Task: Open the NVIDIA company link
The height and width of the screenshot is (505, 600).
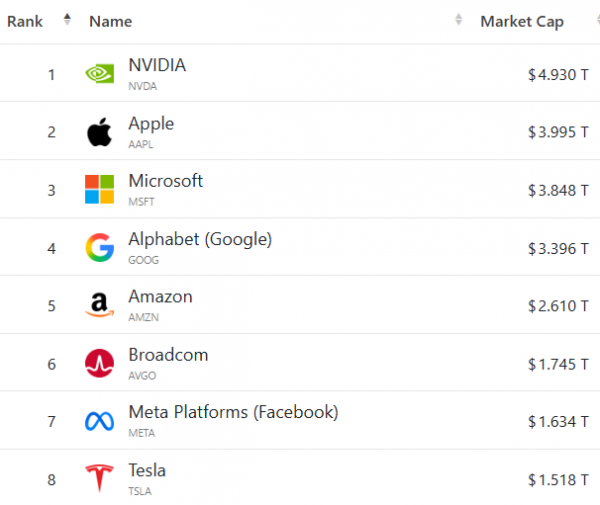Action: pos(157,66)
